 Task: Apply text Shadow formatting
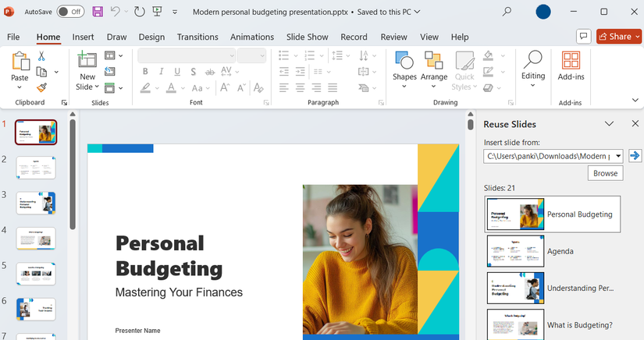click(193, 72)
